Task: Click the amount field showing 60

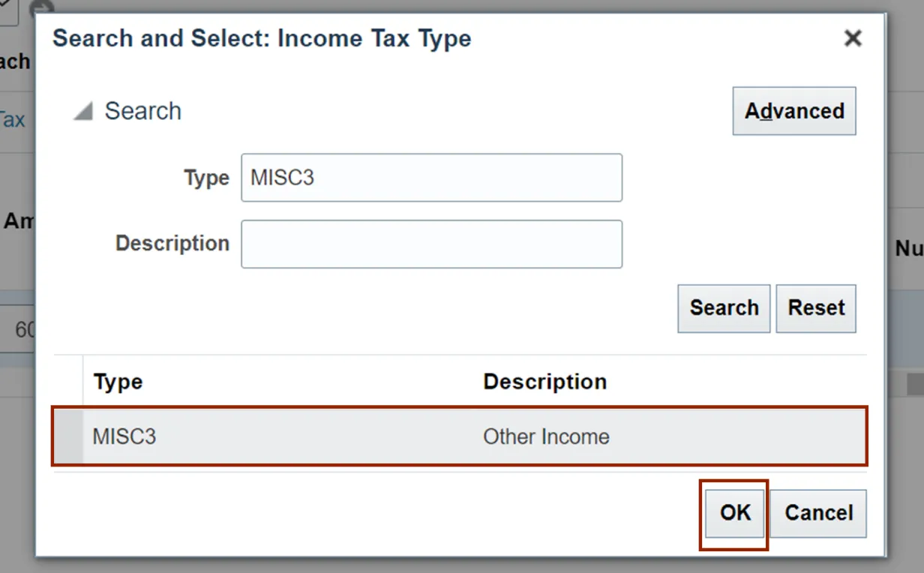Action: (x=25, y=330)
